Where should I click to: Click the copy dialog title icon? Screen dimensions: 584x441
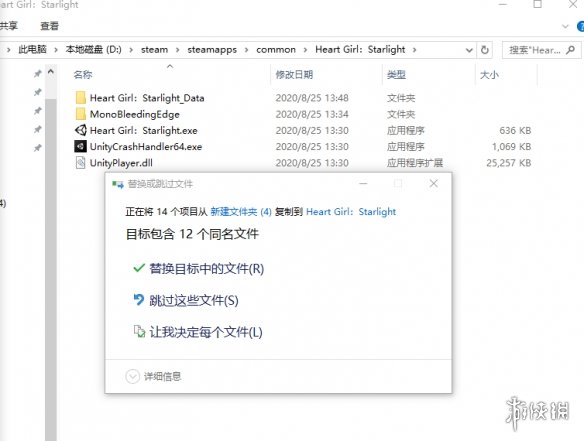[x=118, y=184]
